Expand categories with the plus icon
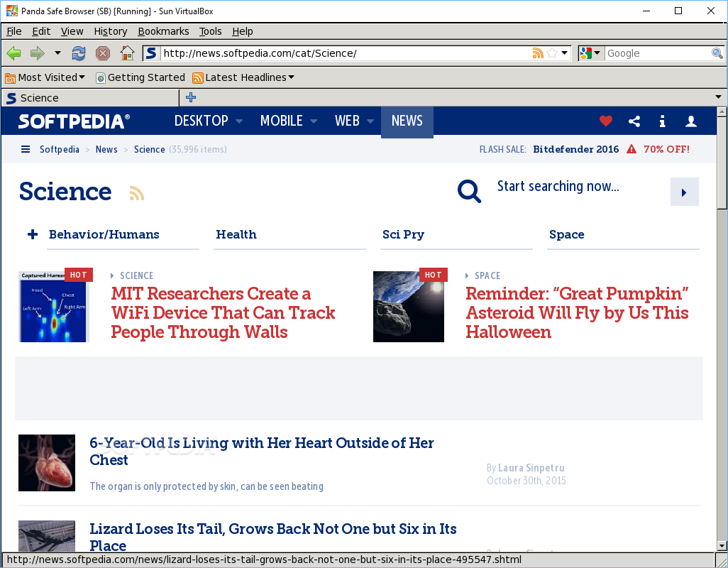 tap(33, 234)
